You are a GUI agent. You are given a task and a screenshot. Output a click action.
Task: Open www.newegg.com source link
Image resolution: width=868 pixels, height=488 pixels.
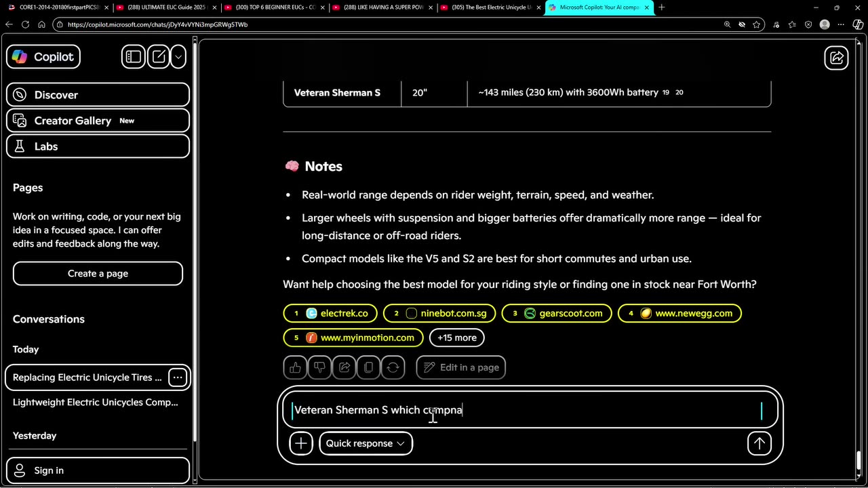pos(679,313)
